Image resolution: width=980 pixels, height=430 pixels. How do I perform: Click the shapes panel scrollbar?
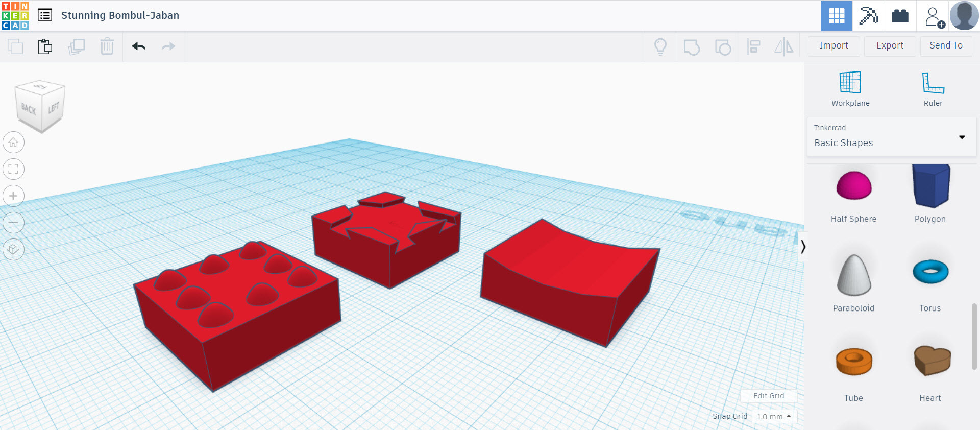pos(974,336)
